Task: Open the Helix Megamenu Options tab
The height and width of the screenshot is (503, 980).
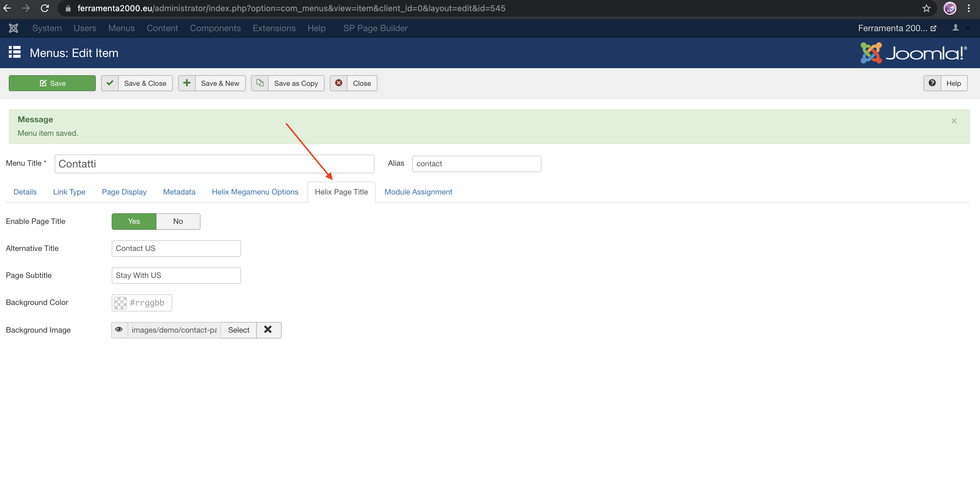Action: (x=255, y=192)
